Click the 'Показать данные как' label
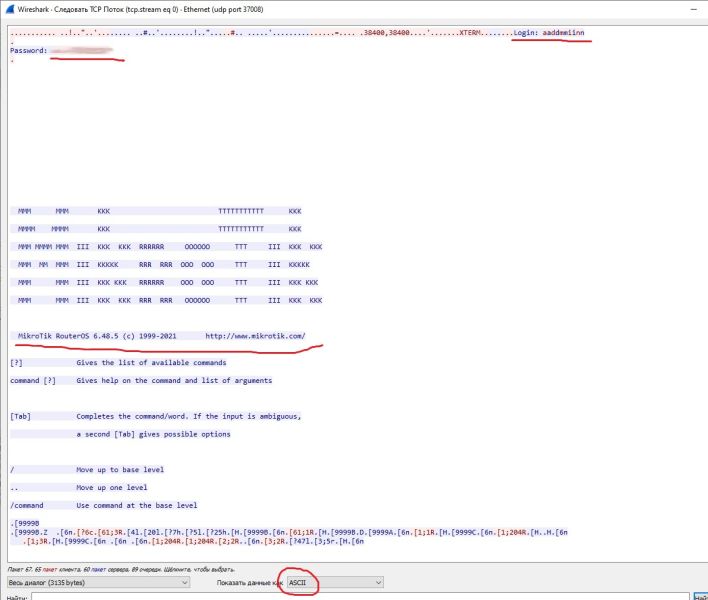Image resolution: width=708 pixels, height=600 pixels. point(250,583)
